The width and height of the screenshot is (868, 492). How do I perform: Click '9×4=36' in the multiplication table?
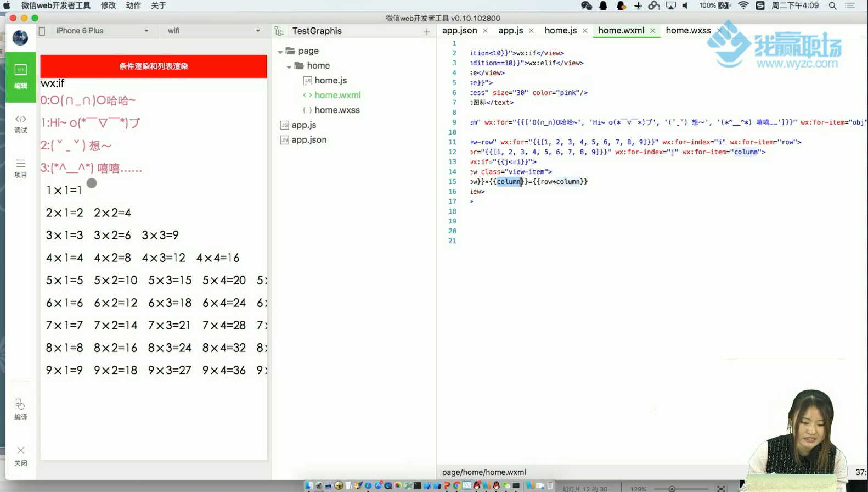coord(224,370)
